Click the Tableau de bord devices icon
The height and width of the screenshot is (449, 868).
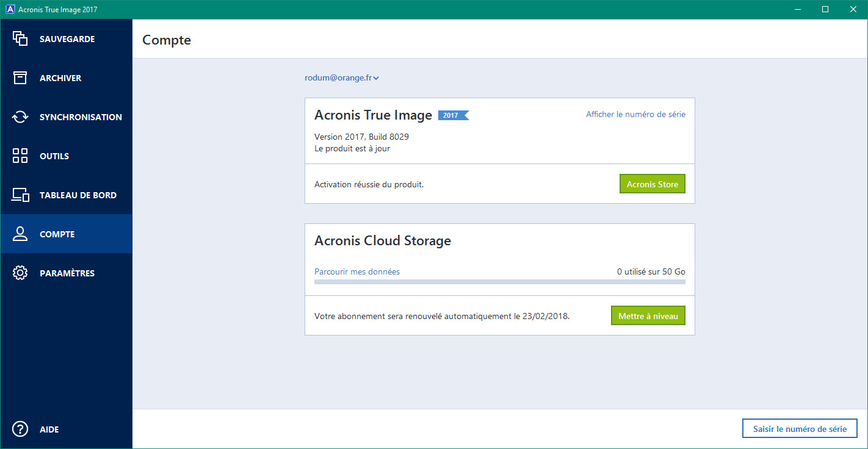21,195
